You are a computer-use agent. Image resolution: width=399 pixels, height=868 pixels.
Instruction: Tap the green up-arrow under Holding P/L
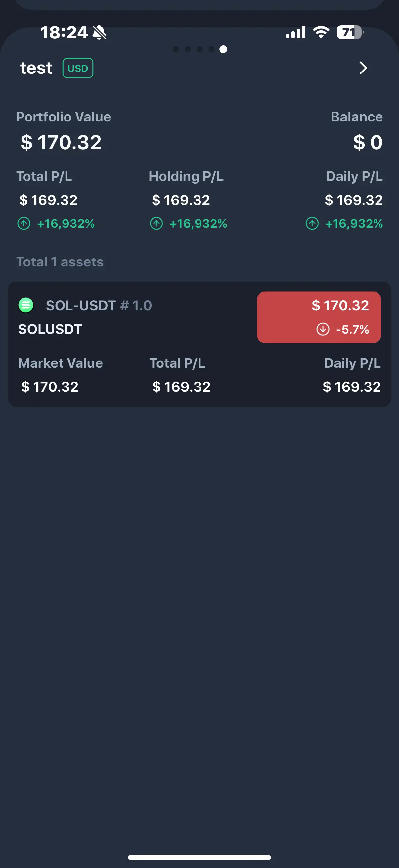pyautogui.click(x=156, y=223)
